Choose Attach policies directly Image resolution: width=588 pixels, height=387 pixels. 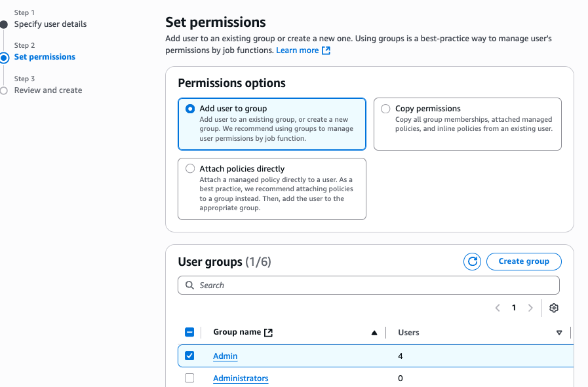tap(190, 168)
